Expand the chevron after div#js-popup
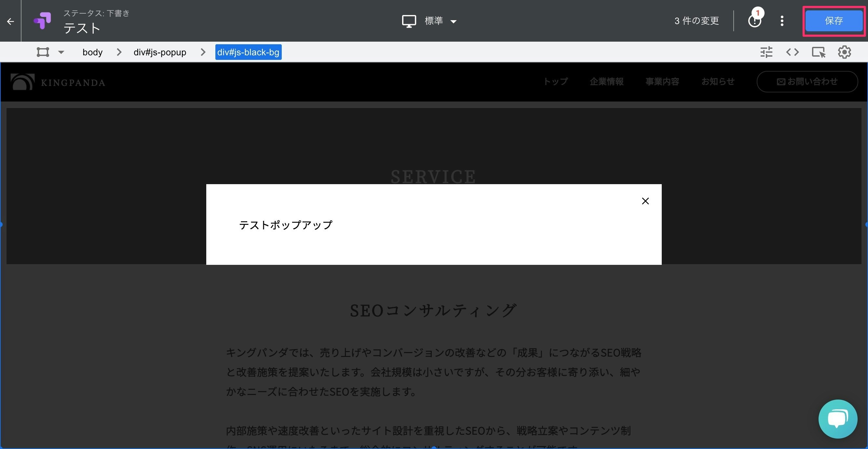 coord(202,52)
